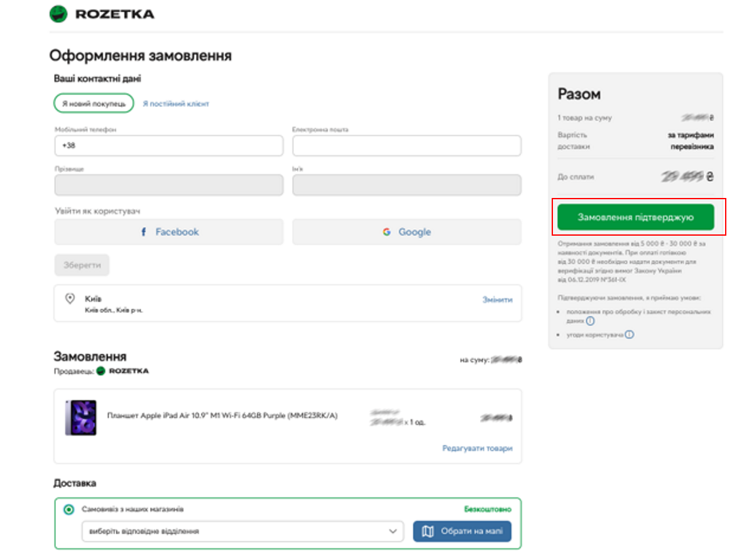Click the Ваші контактні дані heading

tap(97, 79)
